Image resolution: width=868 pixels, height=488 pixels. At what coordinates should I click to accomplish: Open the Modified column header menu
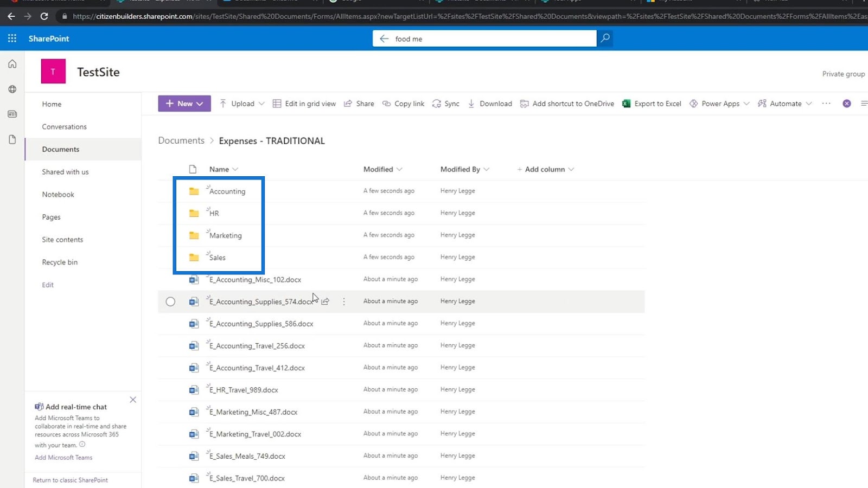pyautogui.click(x=383, y=169)
